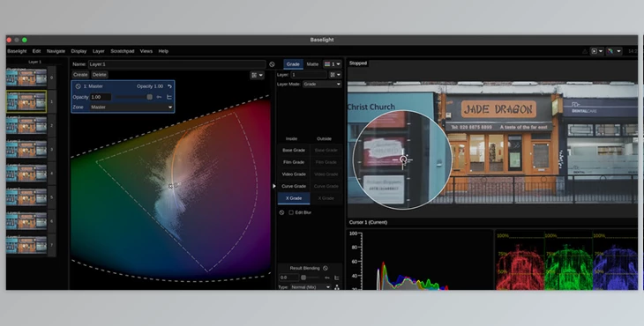Select the Inside Video Grade button

tap(294, 174)
